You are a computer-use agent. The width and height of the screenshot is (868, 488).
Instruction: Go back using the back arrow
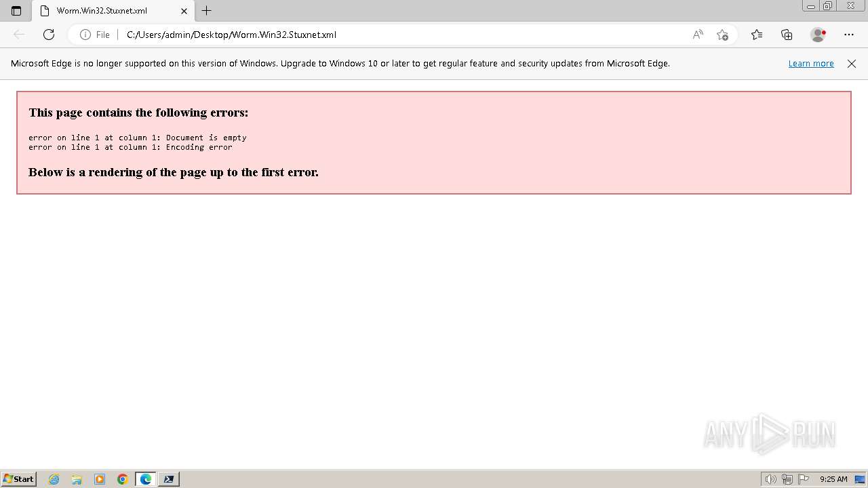[x=19, y=35]
